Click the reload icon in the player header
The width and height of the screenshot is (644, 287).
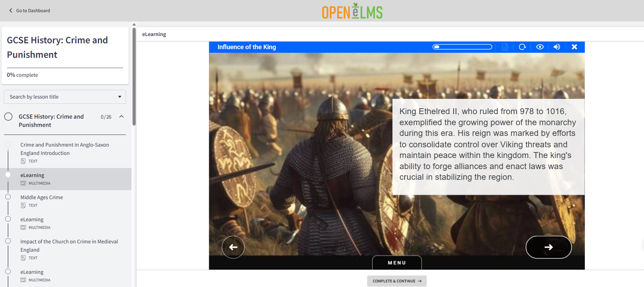click(522, 47)
